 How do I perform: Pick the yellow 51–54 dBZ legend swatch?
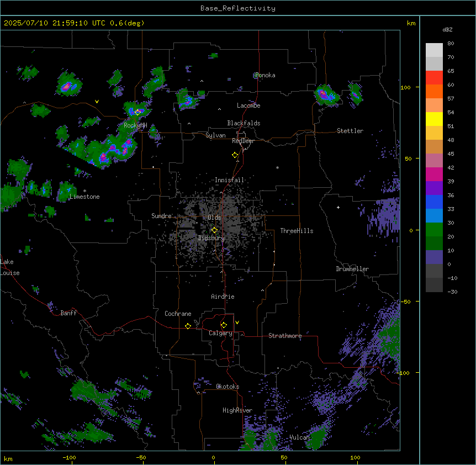434,119
